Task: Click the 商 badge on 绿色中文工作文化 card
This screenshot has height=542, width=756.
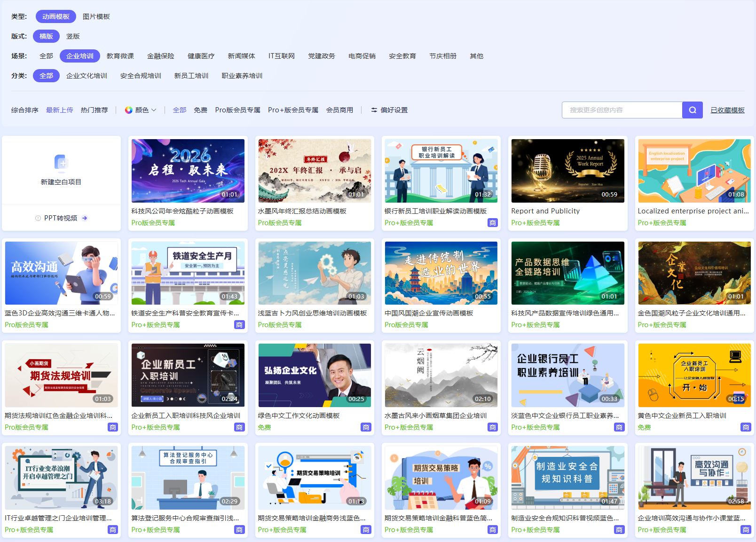Action: [366, 427]
